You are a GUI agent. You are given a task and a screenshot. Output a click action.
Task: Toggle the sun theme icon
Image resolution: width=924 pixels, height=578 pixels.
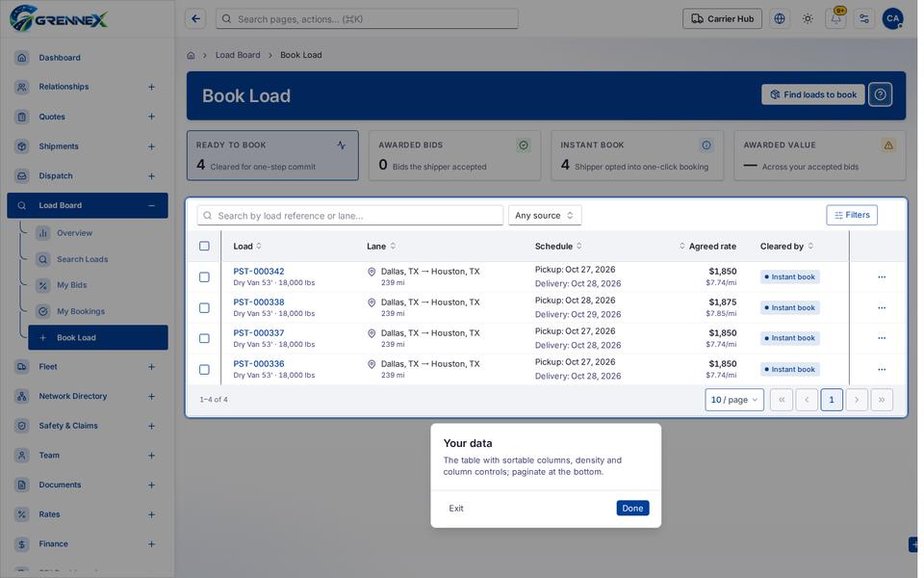click(808, 19)
